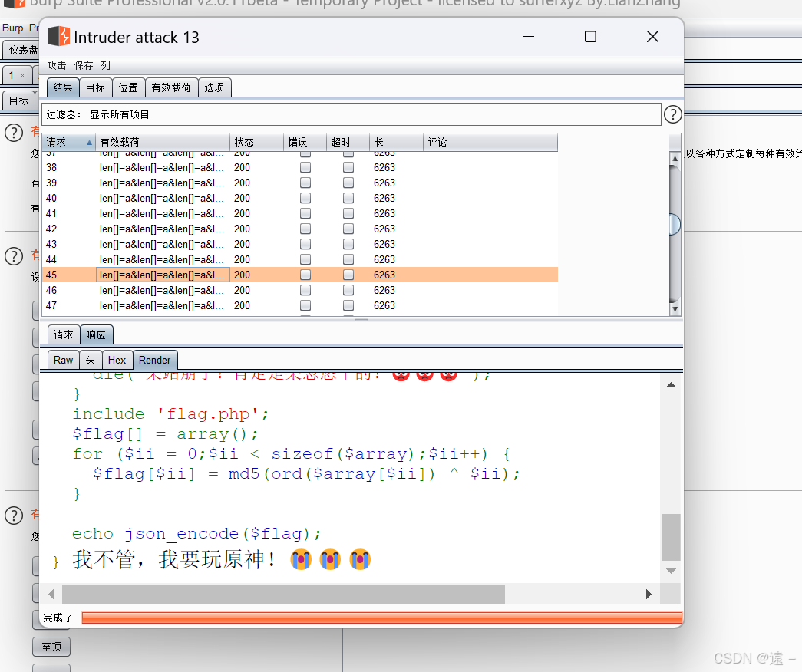Click the help icon beside the filter bar
The height and width of the screenshot is (672, 802).
point(673,114)
